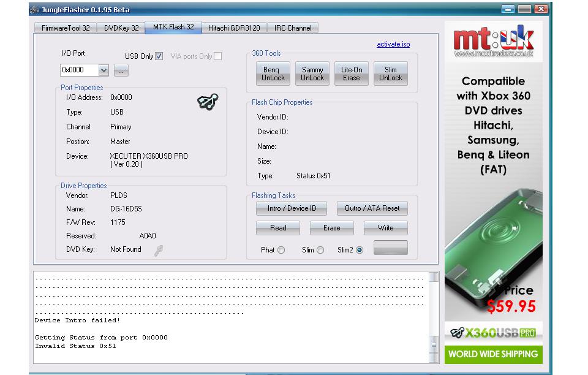Click the I/O Port 0x0000 input field

(80, 70)
